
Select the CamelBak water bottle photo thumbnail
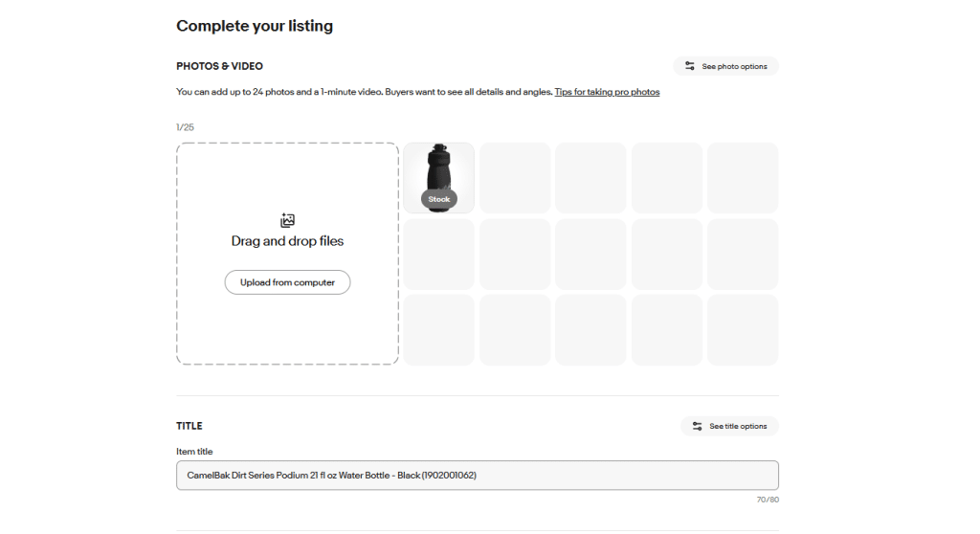[x=438, y=170]
